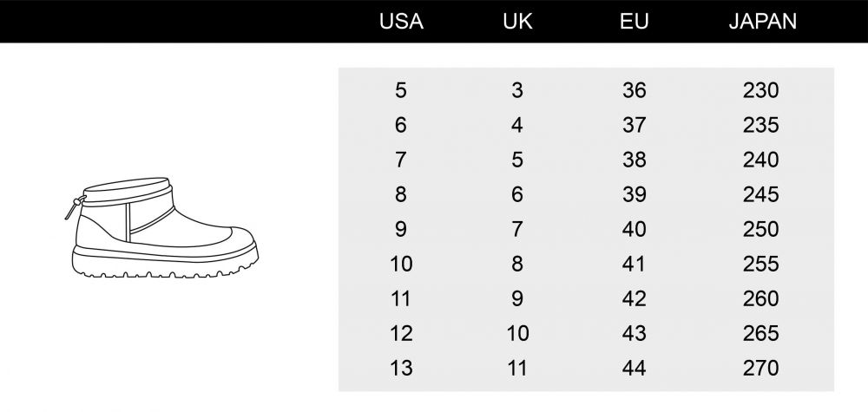Viewport: 868px width, 412px height.
Task: Click Japan size 270
Action: coord(760,368)
